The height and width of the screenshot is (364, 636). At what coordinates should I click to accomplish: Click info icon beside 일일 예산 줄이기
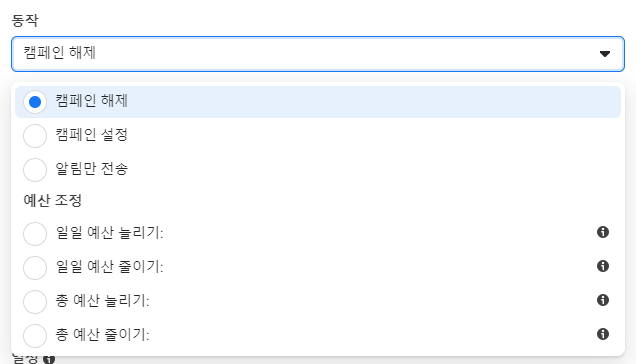click(603, 266)
